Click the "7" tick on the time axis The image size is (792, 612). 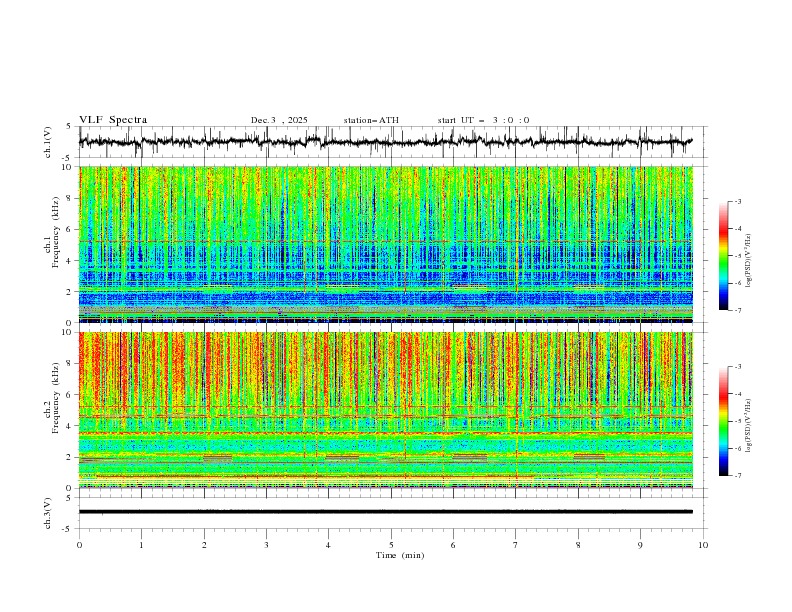516,545
